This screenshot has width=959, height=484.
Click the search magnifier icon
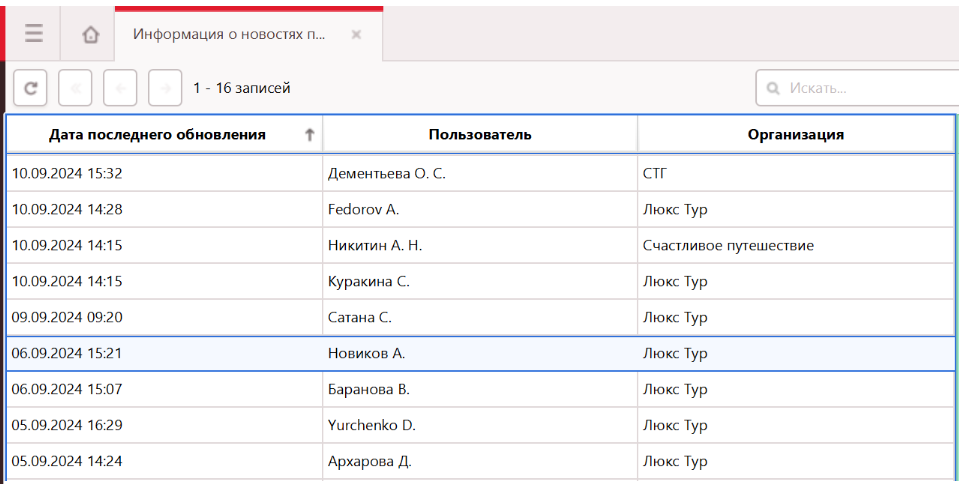(773, 89)
